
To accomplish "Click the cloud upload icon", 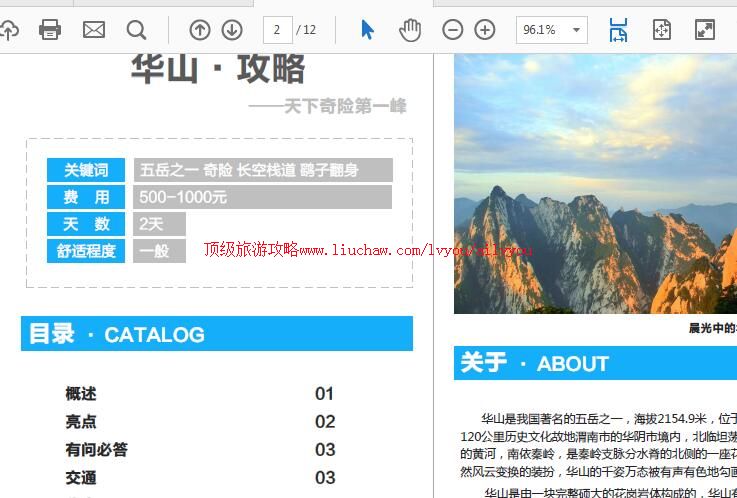I will tap(8, 30).
